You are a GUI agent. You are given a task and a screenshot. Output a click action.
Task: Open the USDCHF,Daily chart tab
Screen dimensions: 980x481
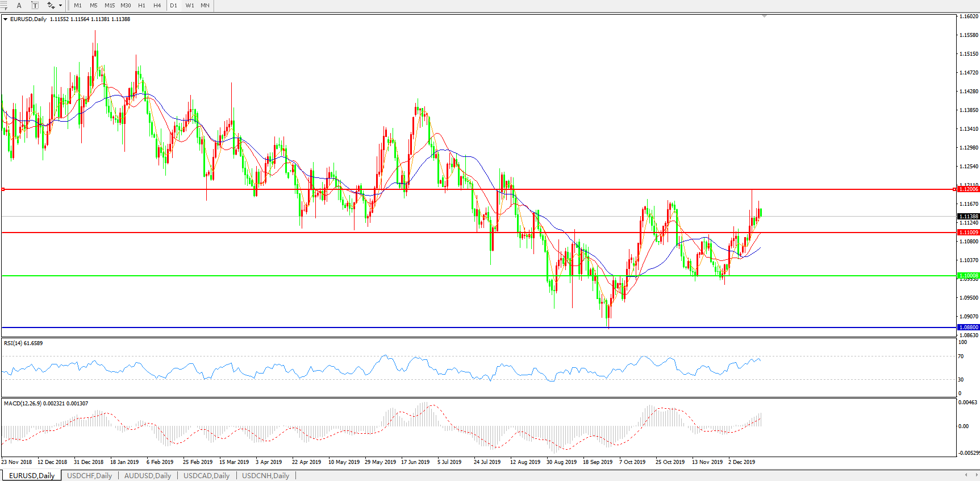pos(89,475)
